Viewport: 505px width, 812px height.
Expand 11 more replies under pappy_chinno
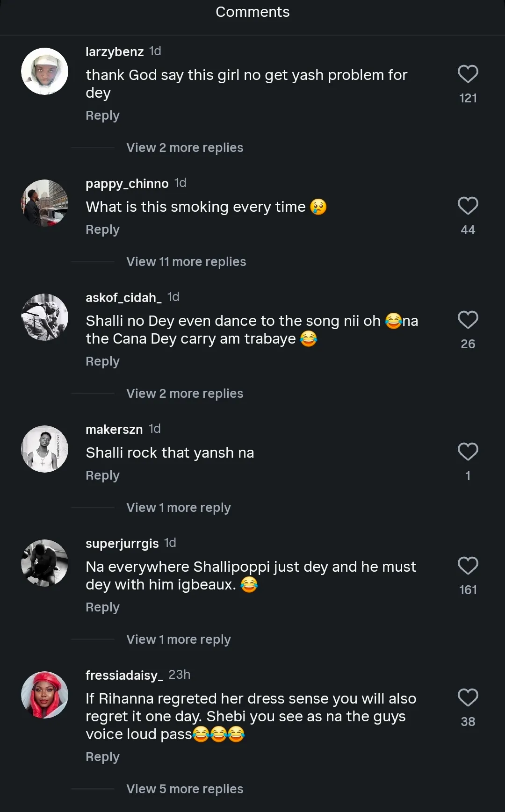[x=186, y=262]
